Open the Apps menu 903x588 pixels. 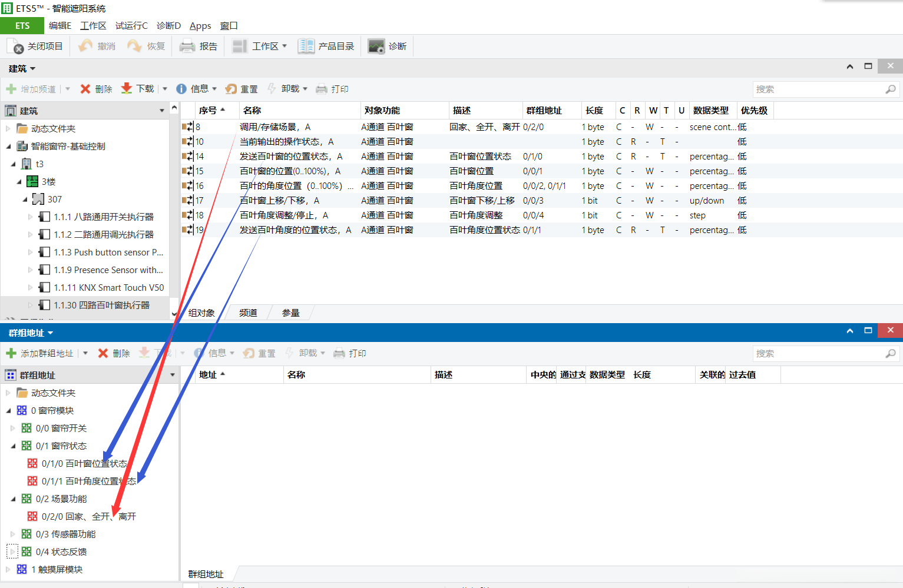click(200, 25)
